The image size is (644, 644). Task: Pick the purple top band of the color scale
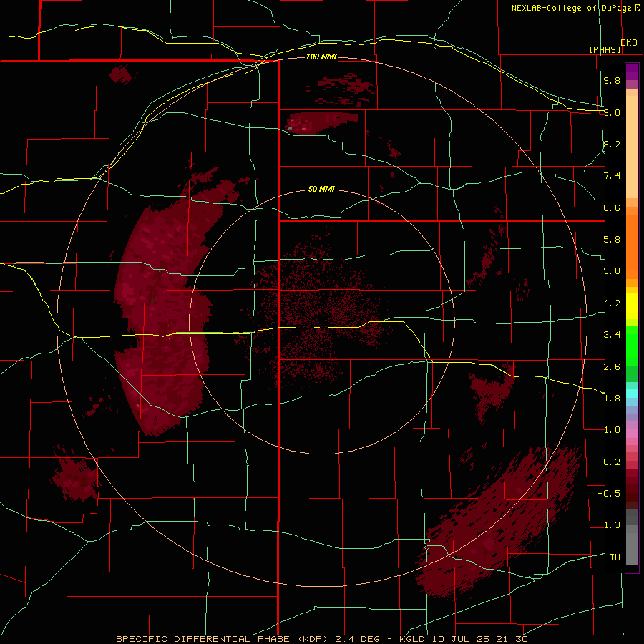pyautogui.click(x=632, y=72)
